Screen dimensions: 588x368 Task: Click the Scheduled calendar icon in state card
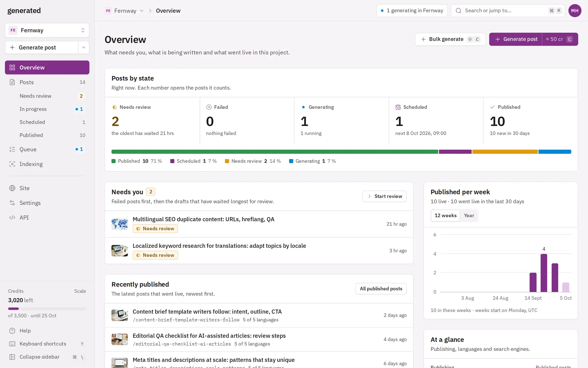398,107
